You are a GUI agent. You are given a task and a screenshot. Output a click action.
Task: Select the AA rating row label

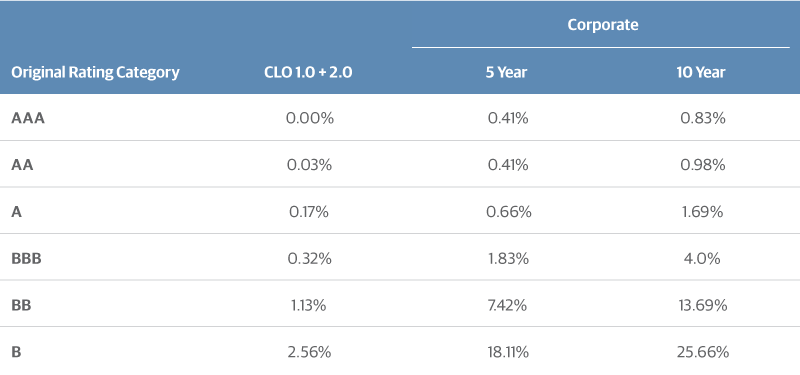click(22, 165)
